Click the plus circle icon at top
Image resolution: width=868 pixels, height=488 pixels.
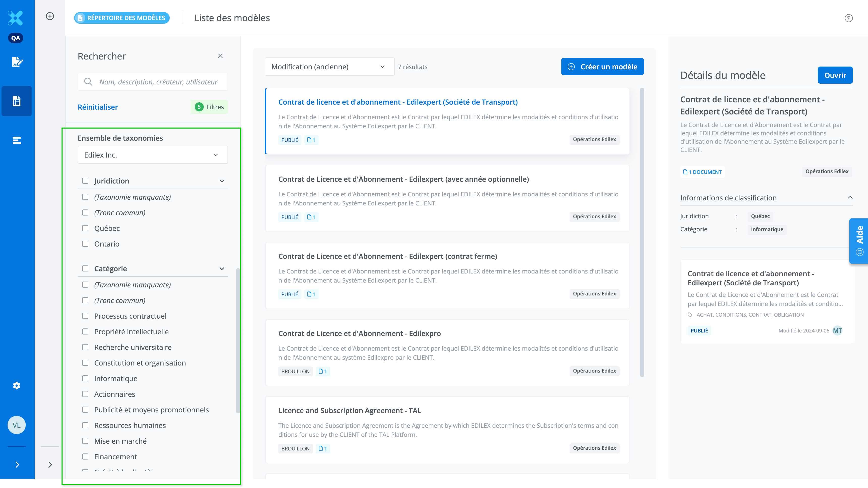click(x=50, y=16)
